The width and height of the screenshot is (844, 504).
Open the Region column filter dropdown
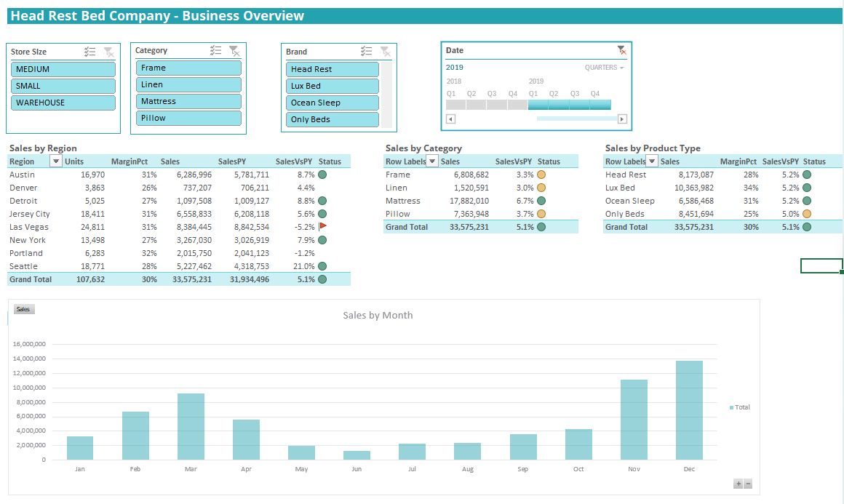(55, 161)
